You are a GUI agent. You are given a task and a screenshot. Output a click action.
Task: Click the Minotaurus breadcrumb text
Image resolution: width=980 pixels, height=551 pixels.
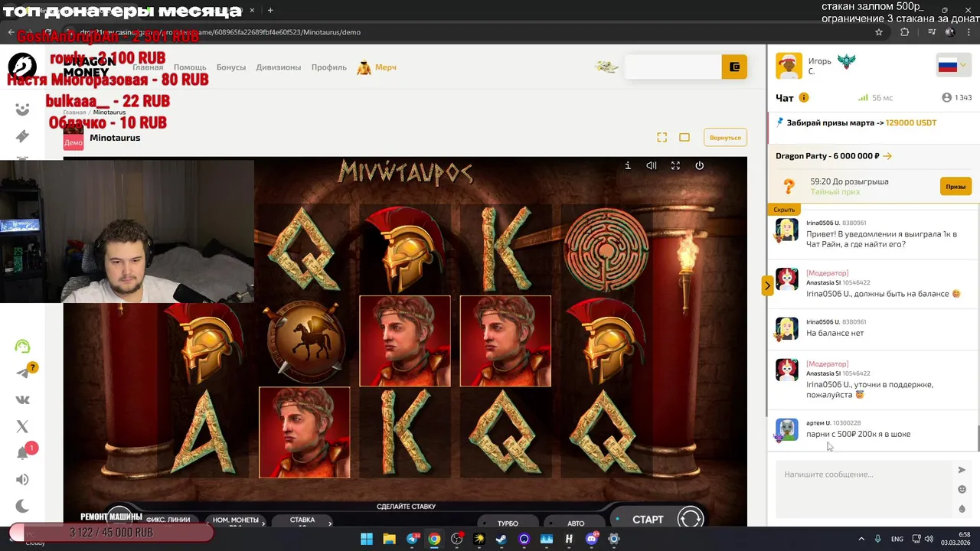click(x=109, y=112)
